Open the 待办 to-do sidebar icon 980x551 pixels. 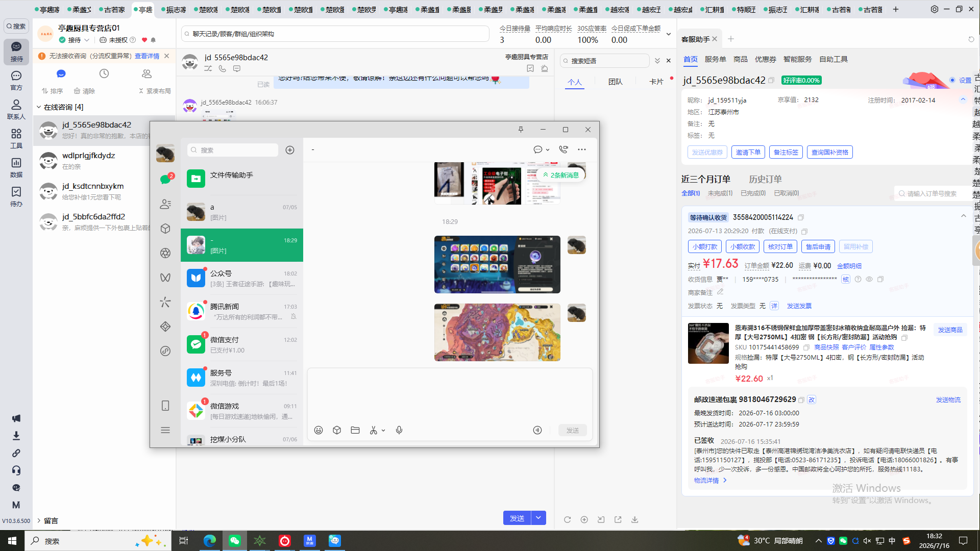pos(16,196)
